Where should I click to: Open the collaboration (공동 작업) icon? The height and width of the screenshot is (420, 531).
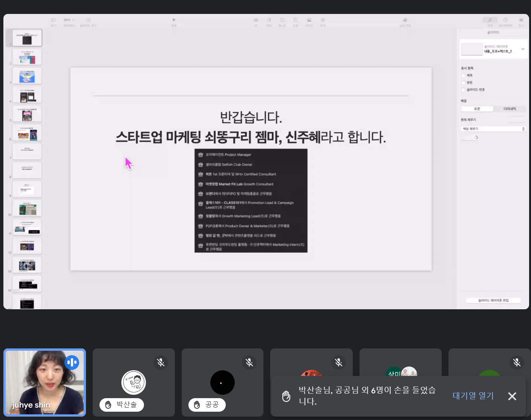pos(405,20)
